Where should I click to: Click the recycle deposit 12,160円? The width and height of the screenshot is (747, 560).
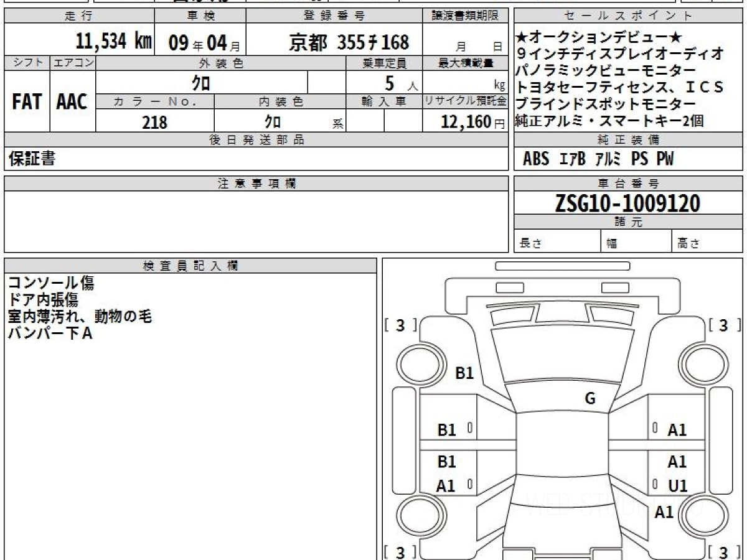(473, 122)
